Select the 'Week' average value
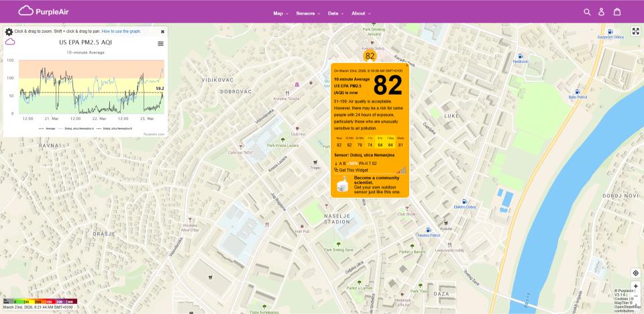This screenshot has width=644, height=314. [400, 142]
